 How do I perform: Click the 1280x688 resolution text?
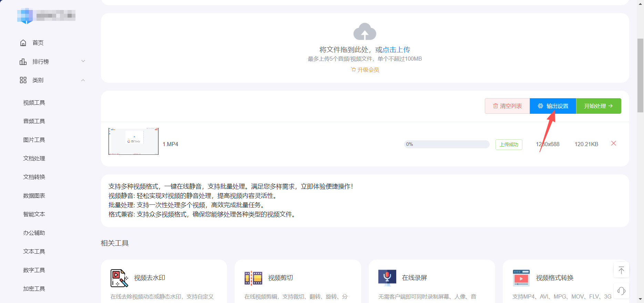coord(548,144)
